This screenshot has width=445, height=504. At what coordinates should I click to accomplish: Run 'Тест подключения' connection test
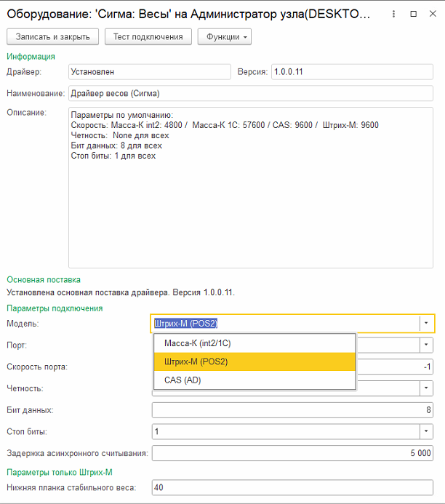point(148,36)
